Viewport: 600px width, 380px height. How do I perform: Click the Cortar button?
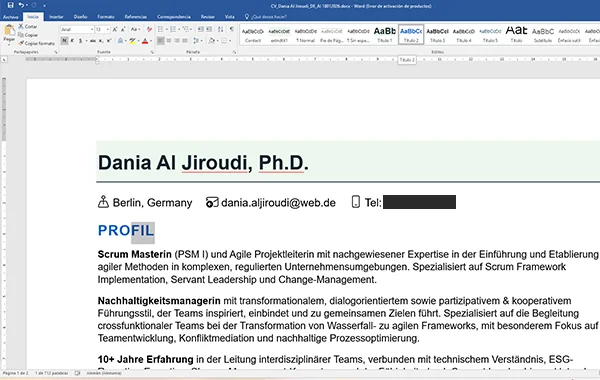tap(28, 26)
